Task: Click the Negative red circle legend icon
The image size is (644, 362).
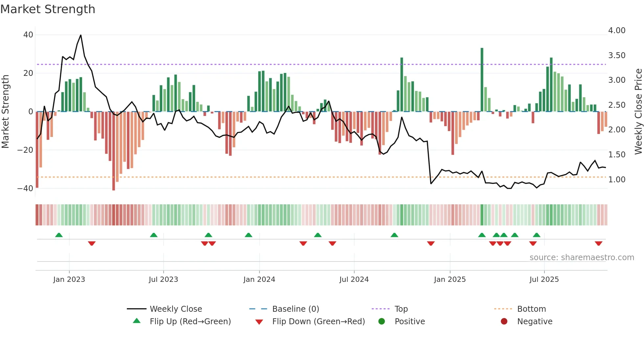Action: coord(504,321)
